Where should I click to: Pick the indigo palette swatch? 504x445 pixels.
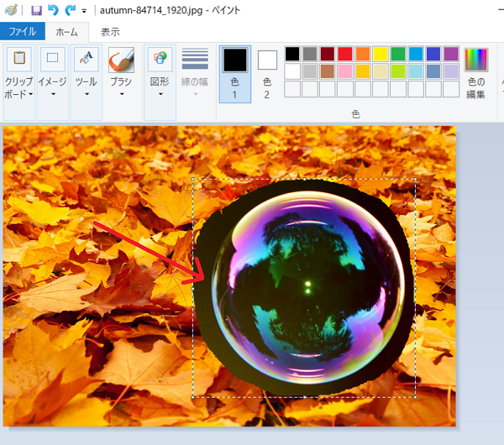pos(433,54)
